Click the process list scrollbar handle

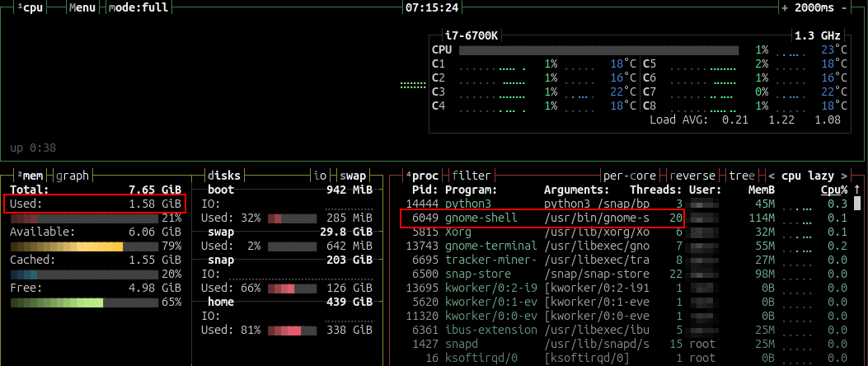(x=856, y=204)
